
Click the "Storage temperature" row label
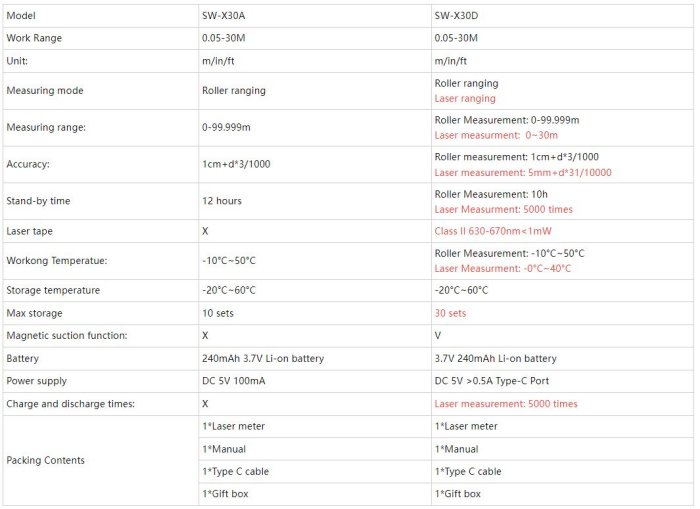point(53,290)
